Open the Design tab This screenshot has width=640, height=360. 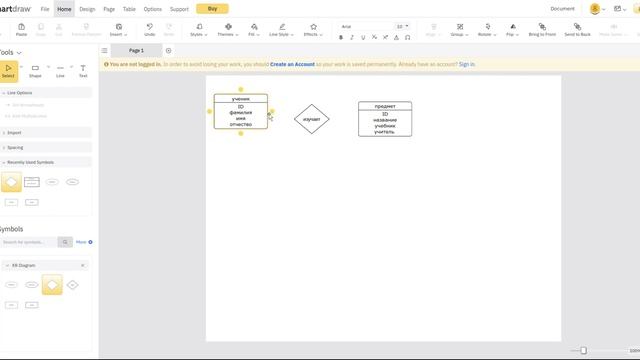87,9
